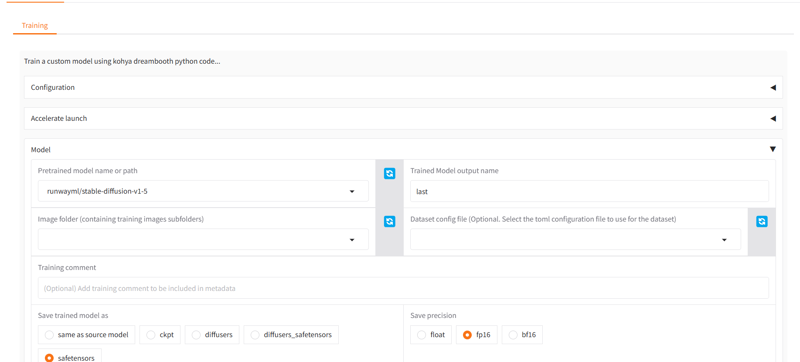Choose ckpt as save format

[x=160, y=335]
